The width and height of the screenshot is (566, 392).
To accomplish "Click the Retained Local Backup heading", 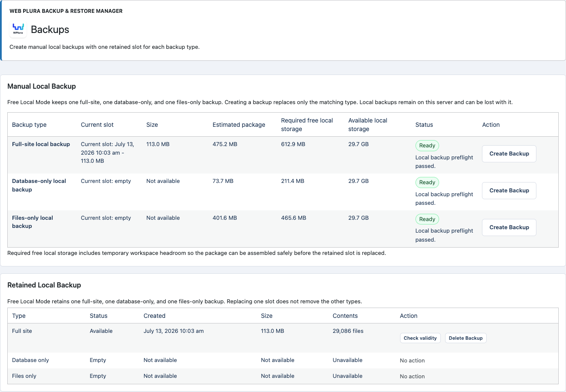I will [44, 285].
